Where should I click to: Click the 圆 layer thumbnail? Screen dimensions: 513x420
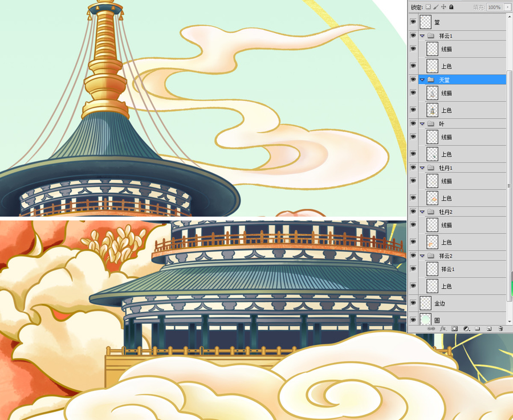coord(425,319)
